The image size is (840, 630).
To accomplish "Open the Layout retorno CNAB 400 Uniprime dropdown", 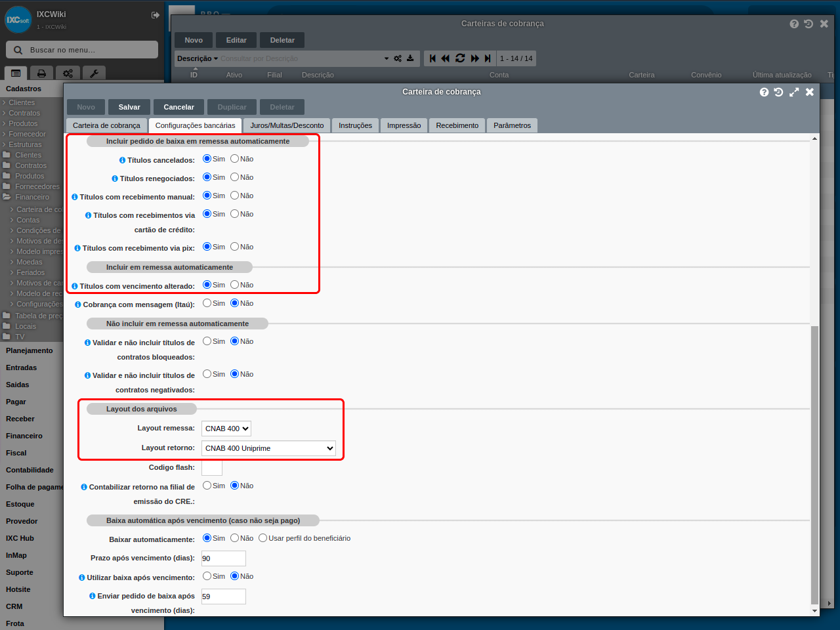I will pos(268,448).
